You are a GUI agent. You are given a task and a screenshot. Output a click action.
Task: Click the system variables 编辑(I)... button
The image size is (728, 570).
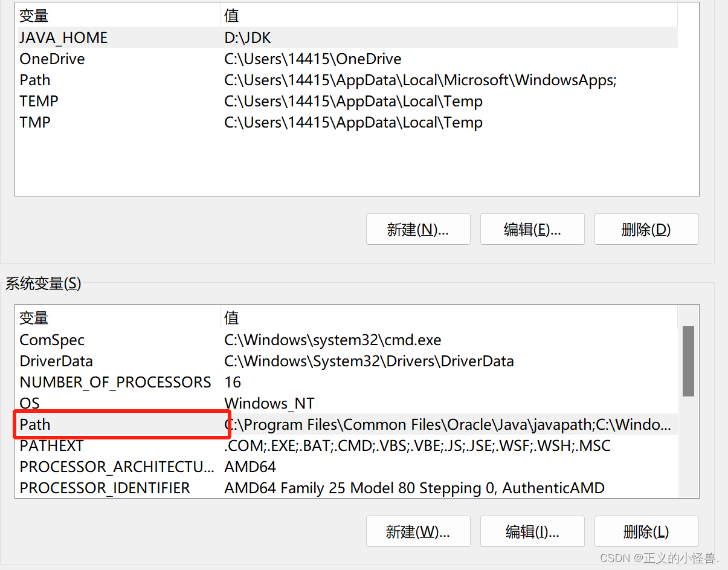pyautogui.click(x=532, y=531)
